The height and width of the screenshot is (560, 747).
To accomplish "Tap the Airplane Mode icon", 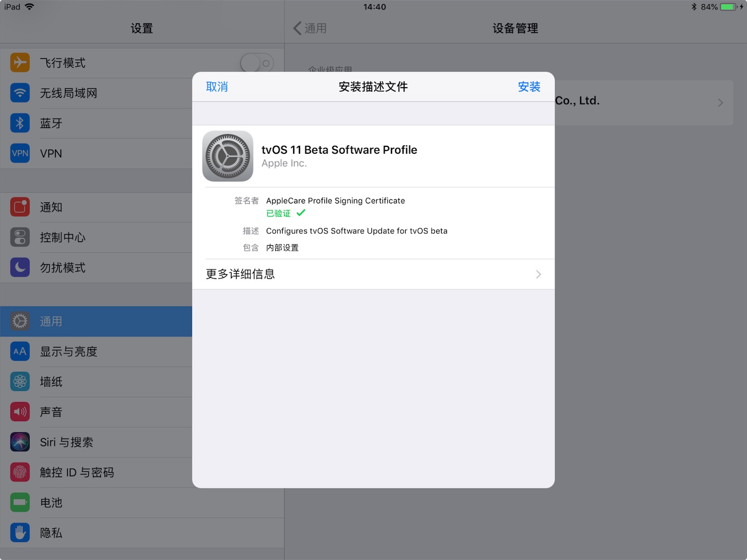I will point(20,63).
